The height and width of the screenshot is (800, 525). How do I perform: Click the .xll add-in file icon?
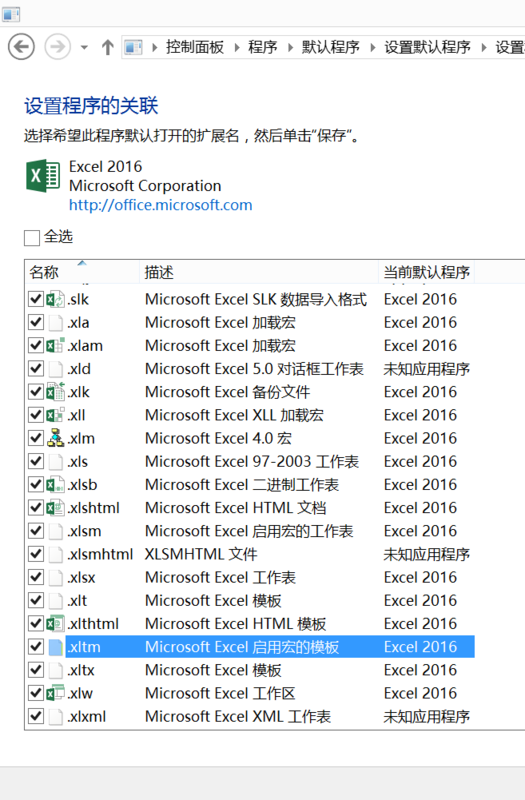[56, 415]
